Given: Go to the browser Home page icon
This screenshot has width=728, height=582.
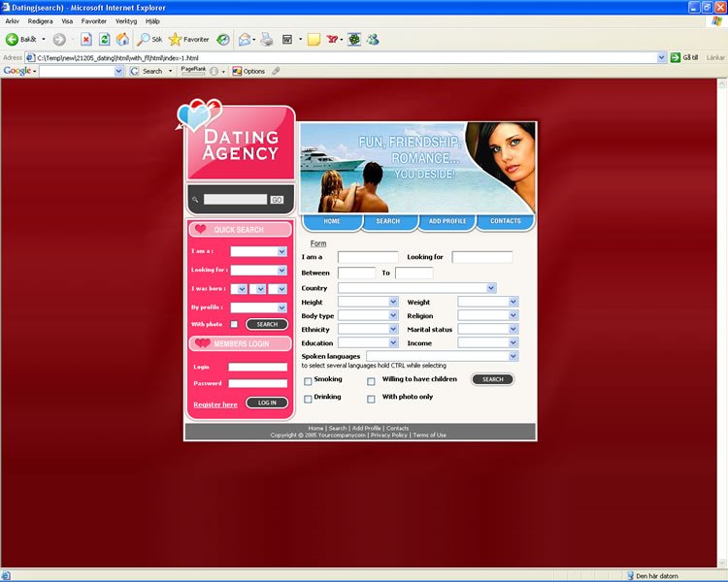Looking at the screenshot, I should pos(122,40).
